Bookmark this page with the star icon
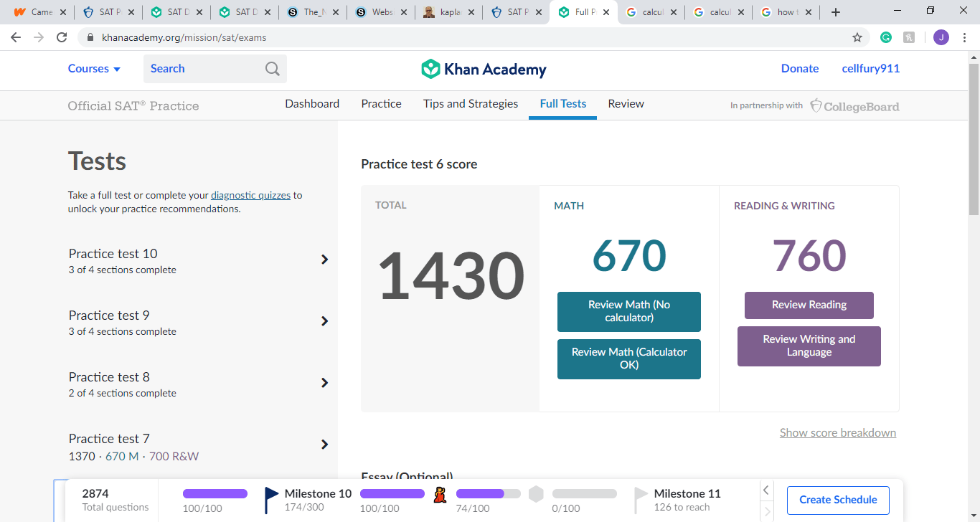The height and width of the screenshot is (522, 980). [x=857, y=37]
